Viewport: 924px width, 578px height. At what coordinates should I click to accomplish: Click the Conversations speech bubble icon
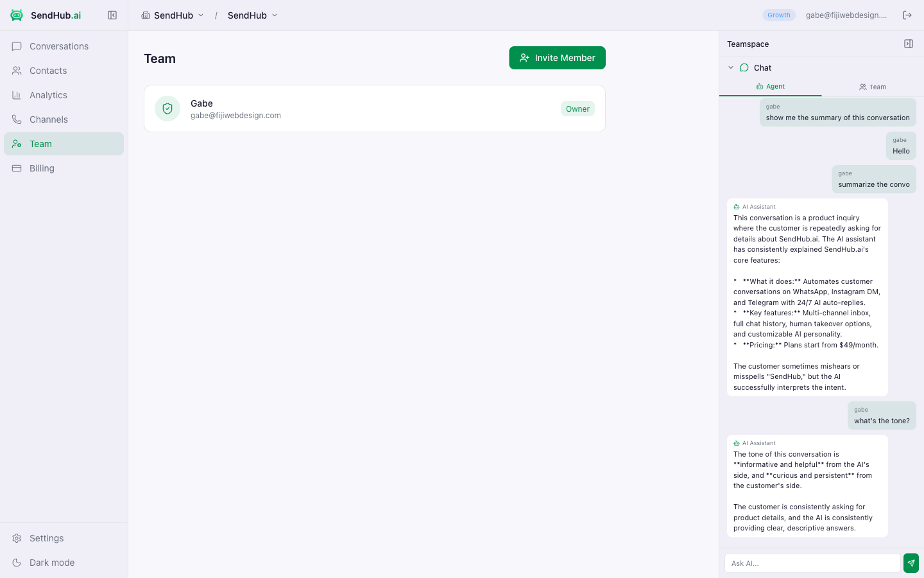pos(17,46)
